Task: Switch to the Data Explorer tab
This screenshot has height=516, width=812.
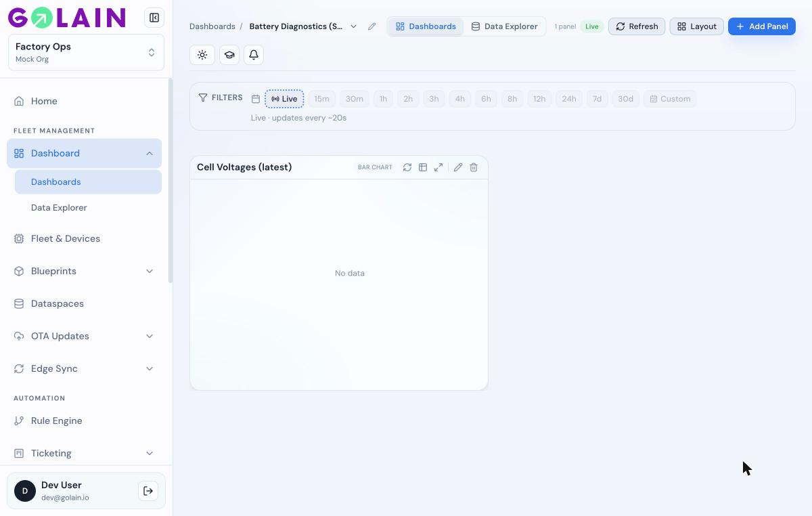Action: click(x=504, y=26)
